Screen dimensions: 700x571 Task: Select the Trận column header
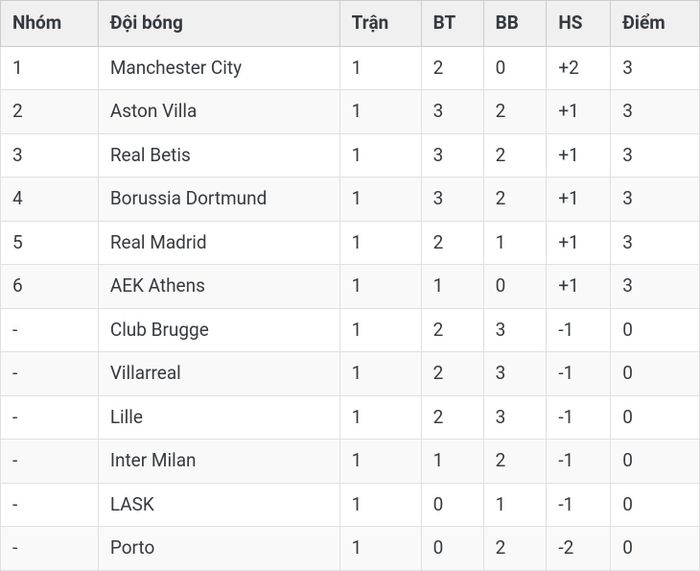coord(370,23)
